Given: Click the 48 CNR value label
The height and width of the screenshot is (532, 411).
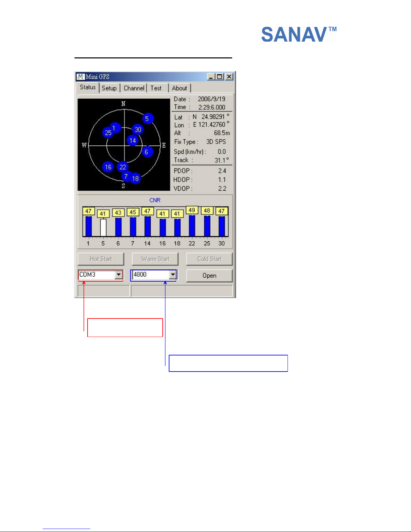Looking at the screenshot, I should point(207,210).
